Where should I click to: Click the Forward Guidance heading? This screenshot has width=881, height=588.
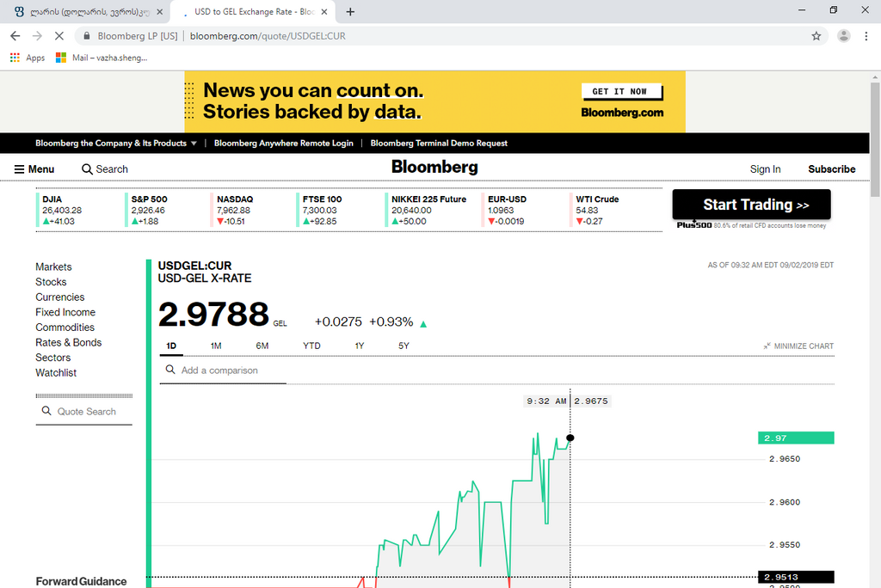tap(81, 582)
